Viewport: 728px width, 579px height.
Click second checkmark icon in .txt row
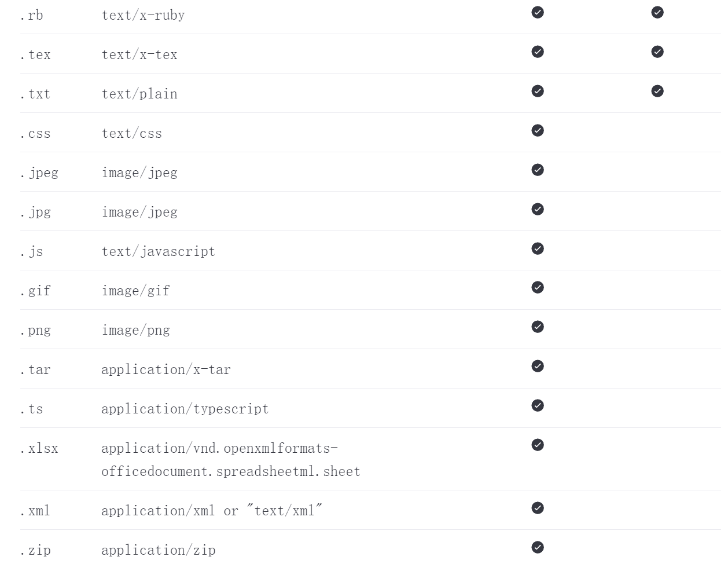tap(657, 91)
